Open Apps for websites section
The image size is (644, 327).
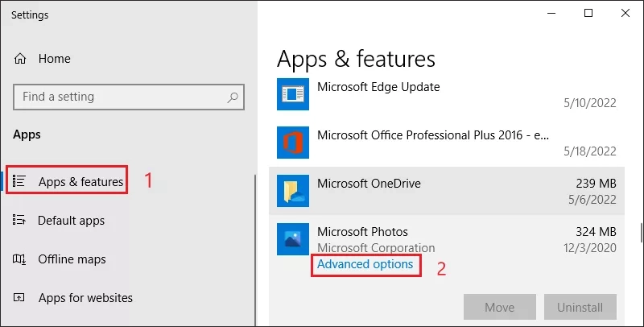pos(85,298)
